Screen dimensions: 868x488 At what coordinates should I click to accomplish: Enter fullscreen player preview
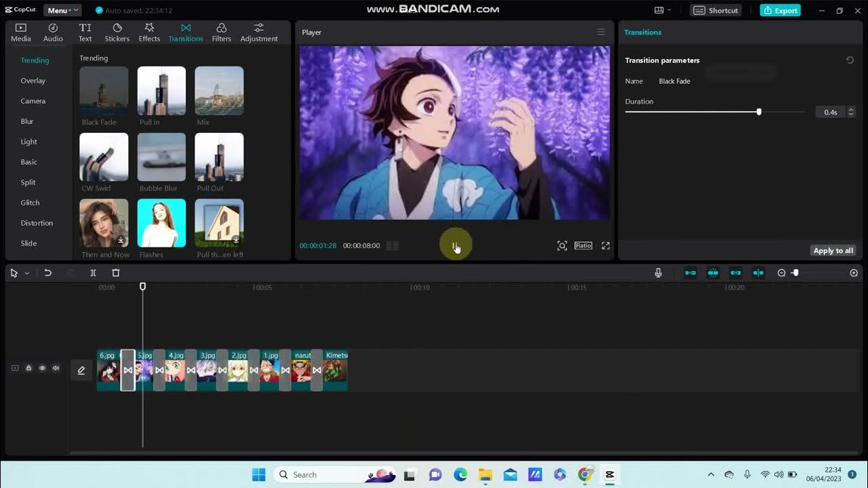[606, 245]
